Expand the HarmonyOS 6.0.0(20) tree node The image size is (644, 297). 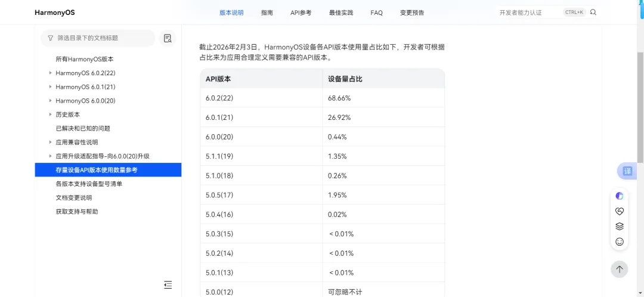(51, 101)
